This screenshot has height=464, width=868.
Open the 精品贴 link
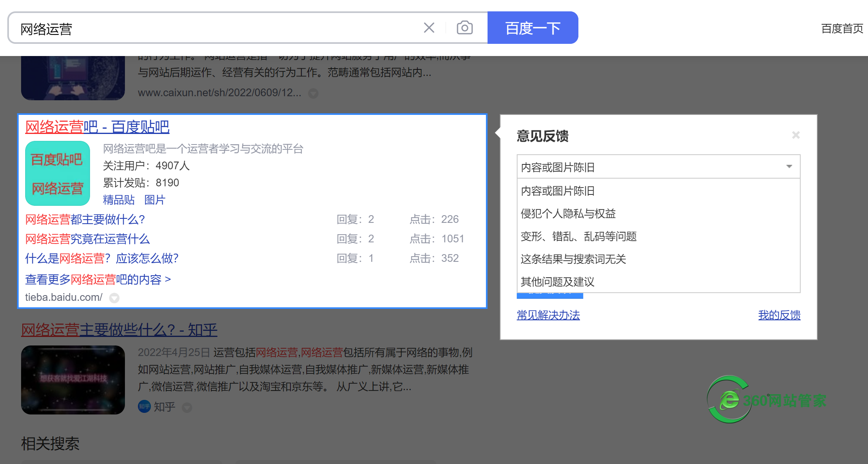coord(118,200)
